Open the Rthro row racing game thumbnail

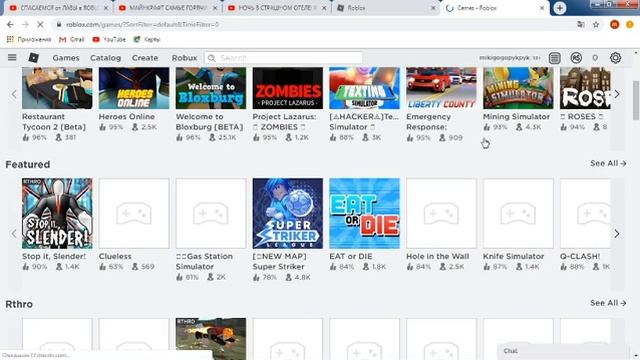coord(211,338)
